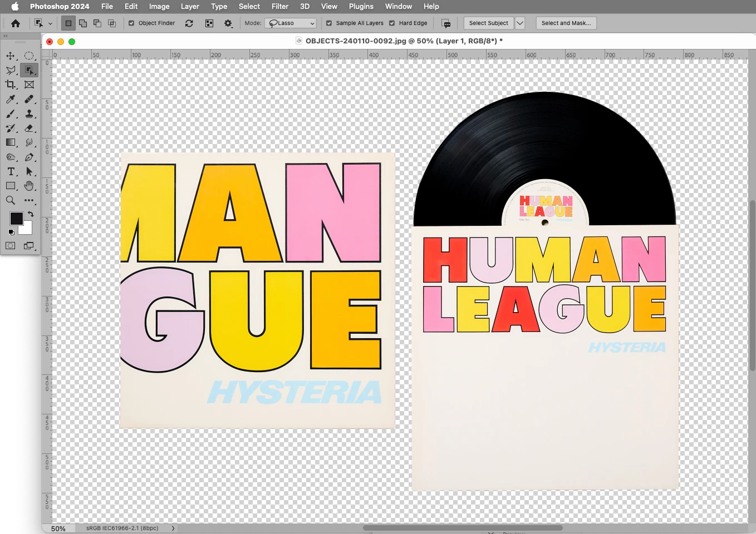
Task: Choose New selection mode
Action: point(68,23)
